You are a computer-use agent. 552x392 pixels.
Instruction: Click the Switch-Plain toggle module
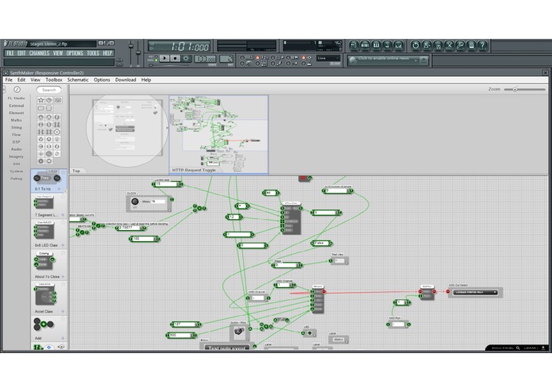coord(239,332)
